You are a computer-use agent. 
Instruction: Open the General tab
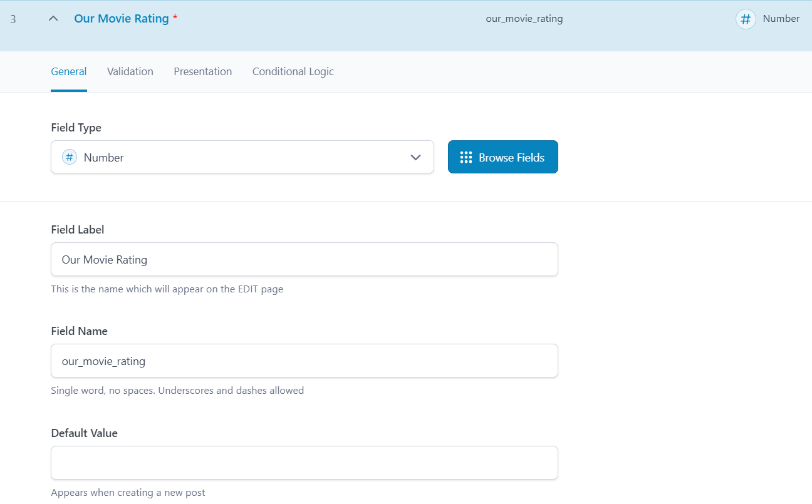coord(69,71)
